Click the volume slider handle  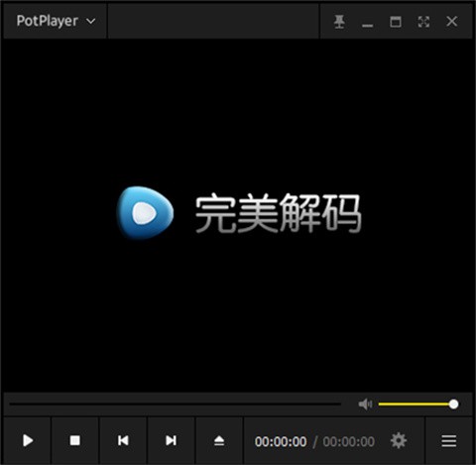tap(453, 404)
